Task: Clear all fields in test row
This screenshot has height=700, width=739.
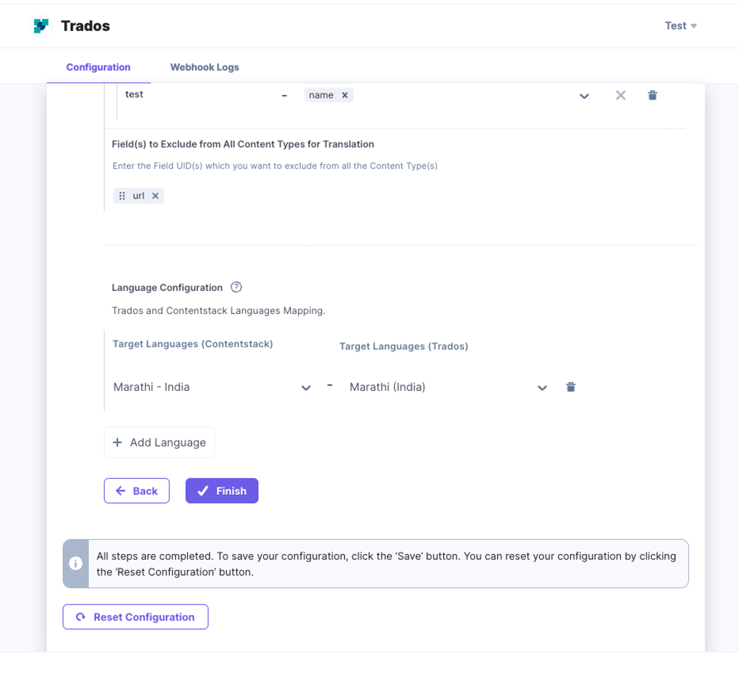Action: pos(620,95)
